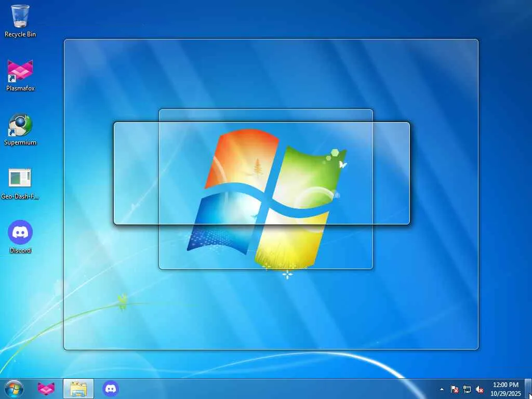Click the Show Desktop button strip
532x399 pixels.
[528, 389]
